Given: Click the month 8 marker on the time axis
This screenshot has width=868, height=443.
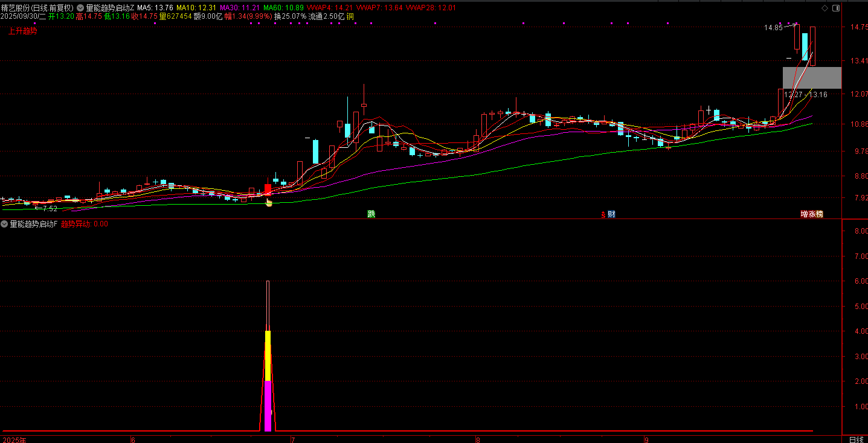Looking at the screenshot, I should point(478,439).
